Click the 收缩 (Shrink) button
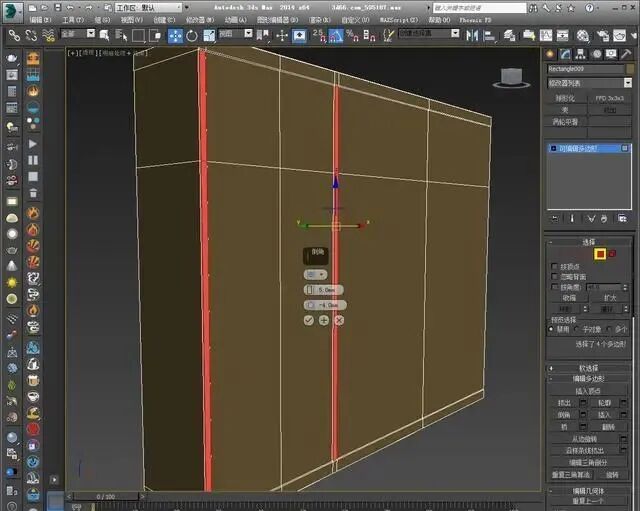The image size is (640, 511). [x=569, y=298]
